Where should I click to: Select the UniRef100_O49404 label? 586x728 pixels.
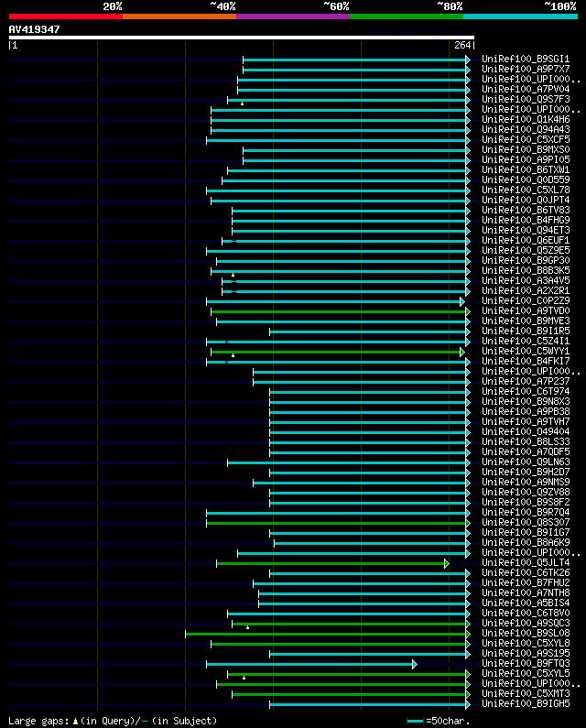coord(526,432)
